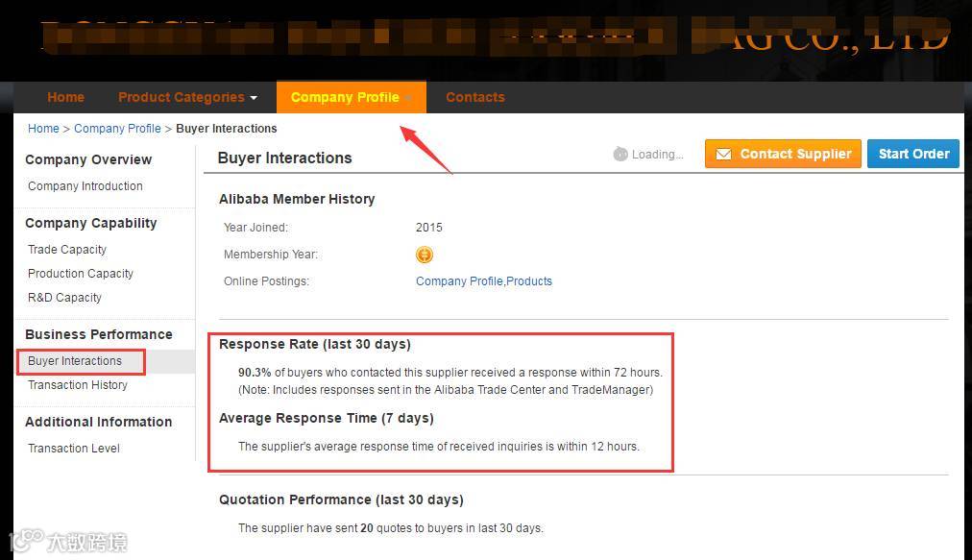The height and width of the screenshot is (560, 972).
Task: Open Transaction History sidebar link
Action: [78, 385]
